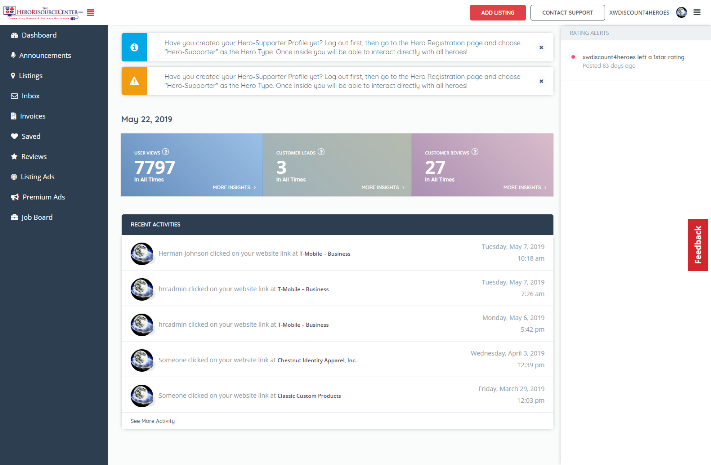The image size is (711, 465).
Task: Click the help icon next to Customer Leads
Action: click(x=322, y=152)
